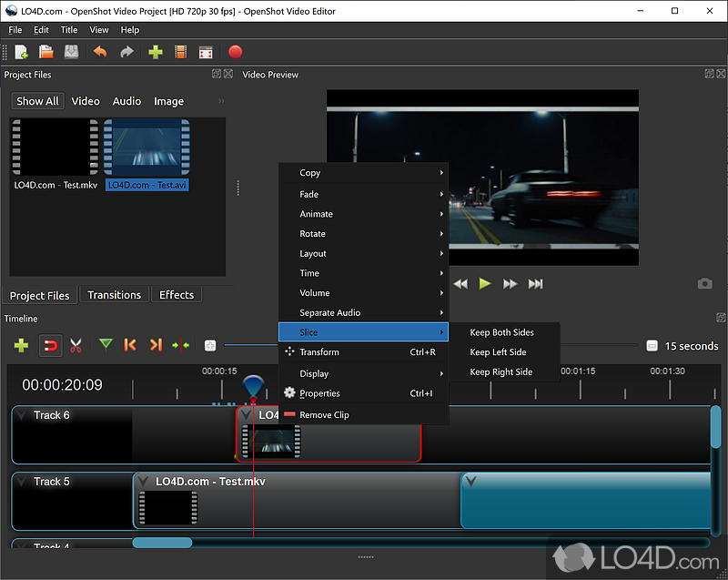Collapse the Track 5 header chevron
This screenshot has width=728, height=580.
point(21,481)
